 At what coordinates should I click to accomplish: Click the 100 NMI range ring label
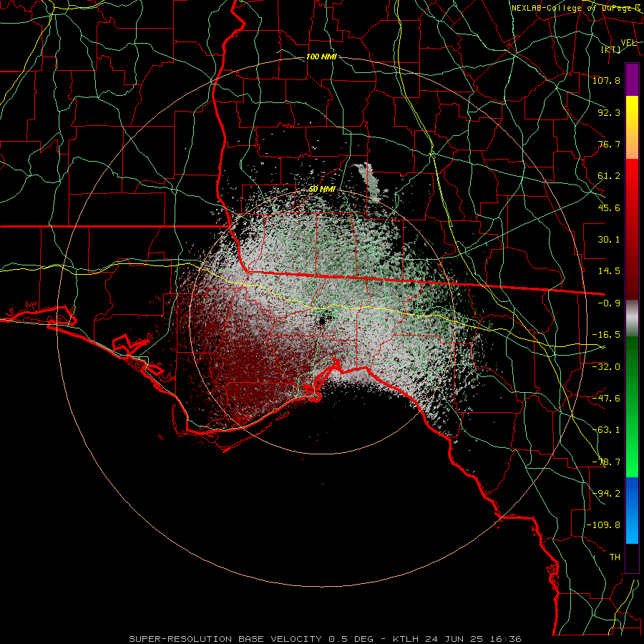tap(321, 57)
